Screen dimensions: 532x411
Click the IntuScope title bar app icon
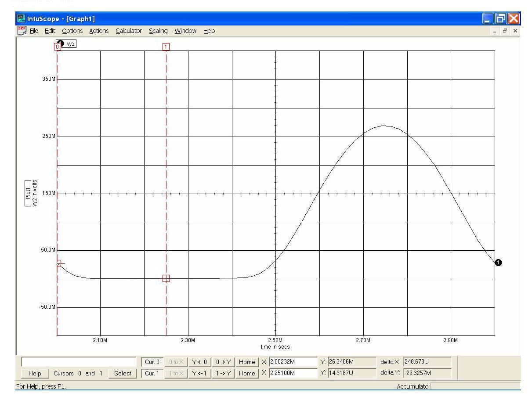(x=21, y=18)
